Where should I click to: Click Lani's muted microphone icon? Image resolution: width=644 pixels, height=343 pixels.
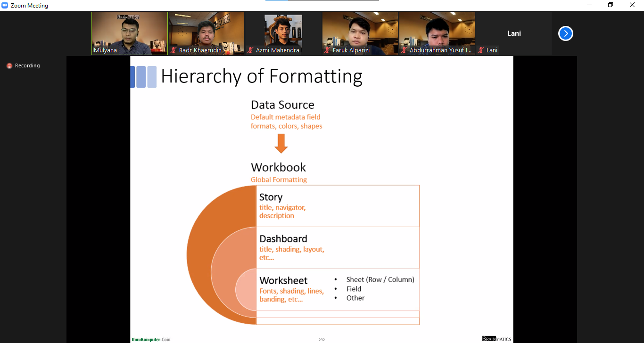[481, 50]
